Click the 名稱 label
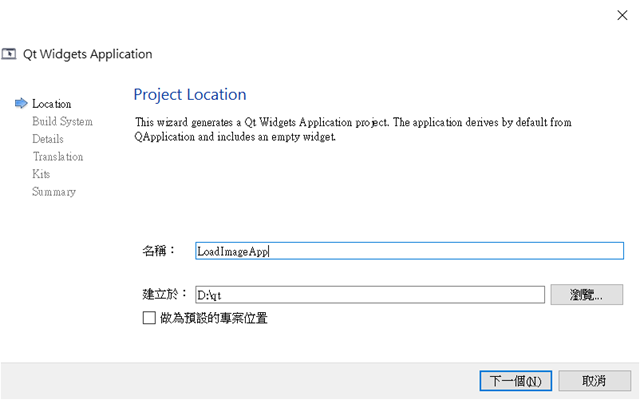Screen dimensions: 640x400 [159, 251]
